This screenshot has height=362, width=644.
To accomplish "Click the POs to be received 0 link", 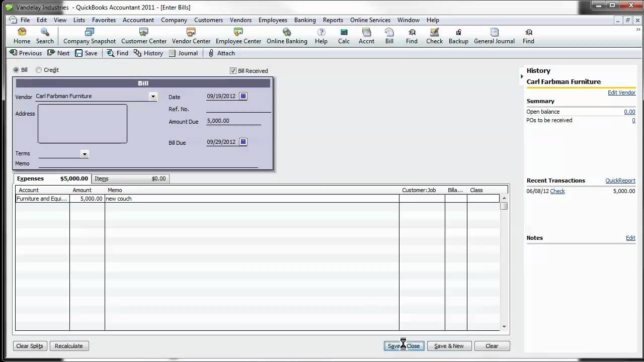I will tap(633, 120).
